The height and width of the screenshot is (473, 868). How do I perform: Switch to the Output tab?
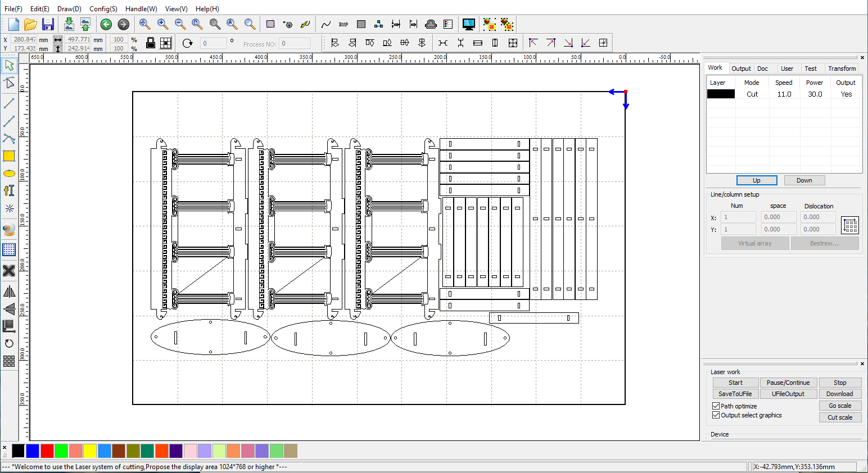741,69
